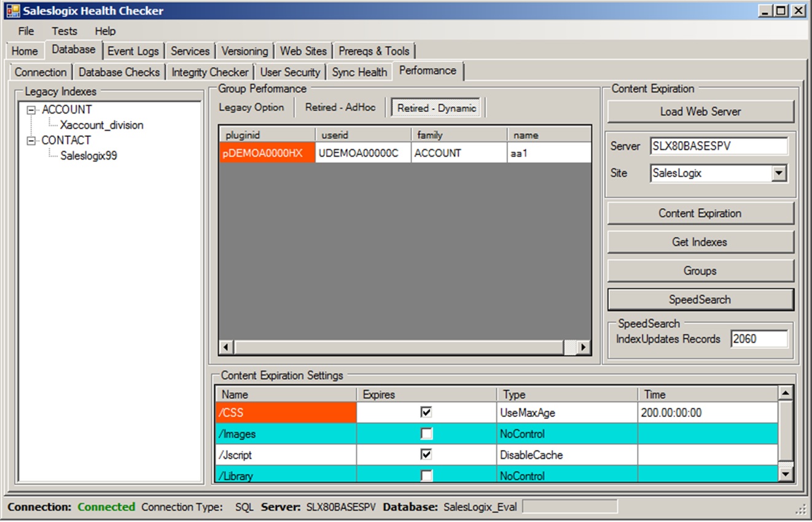Viewport: 812px width, 522px height.
Task: Select the Database tab
Action: pos(74,50)
